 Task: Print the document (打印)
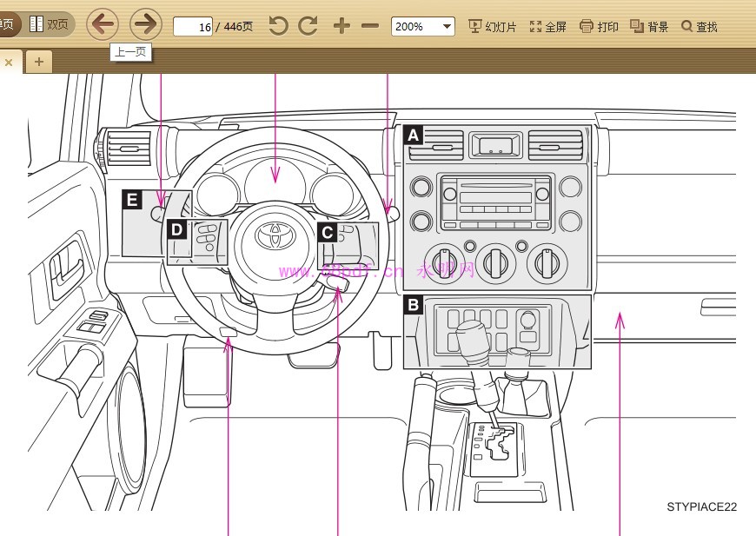click(x=599, y=26)
